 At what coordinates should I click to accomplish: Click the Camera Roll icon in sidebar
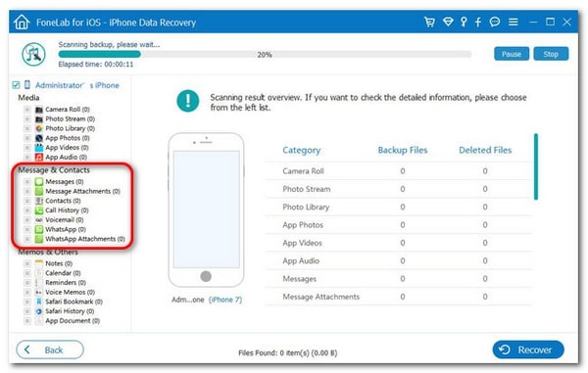[x=39, y=110]
